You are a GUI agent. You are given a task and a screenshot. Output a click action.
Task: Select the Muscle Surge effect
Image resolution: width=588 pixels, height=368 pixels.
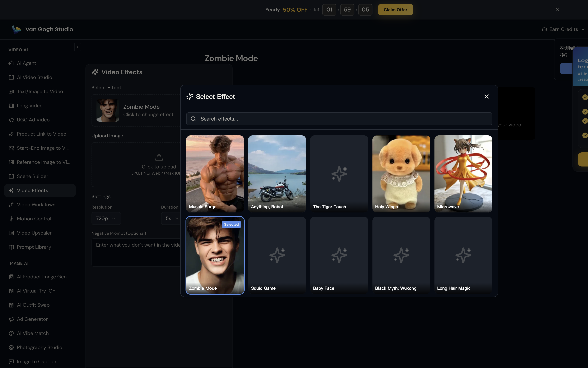[x=215, y=174]
